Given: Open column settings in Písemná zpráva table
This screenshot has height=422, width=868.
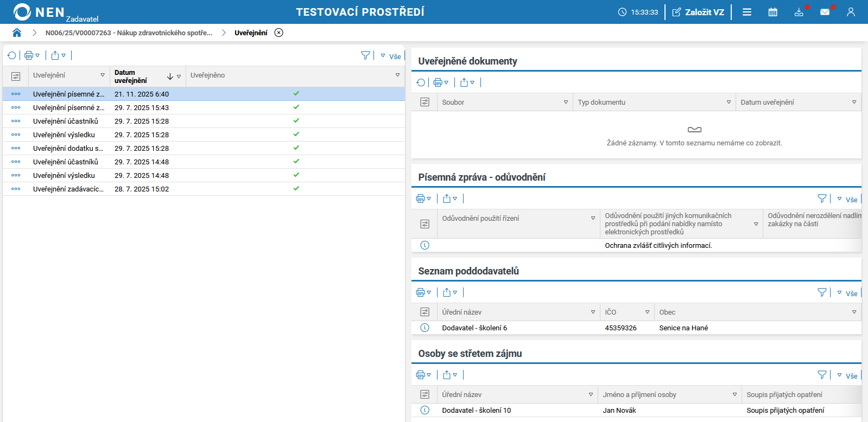Looking at the screenshot, I should (425, 223).
